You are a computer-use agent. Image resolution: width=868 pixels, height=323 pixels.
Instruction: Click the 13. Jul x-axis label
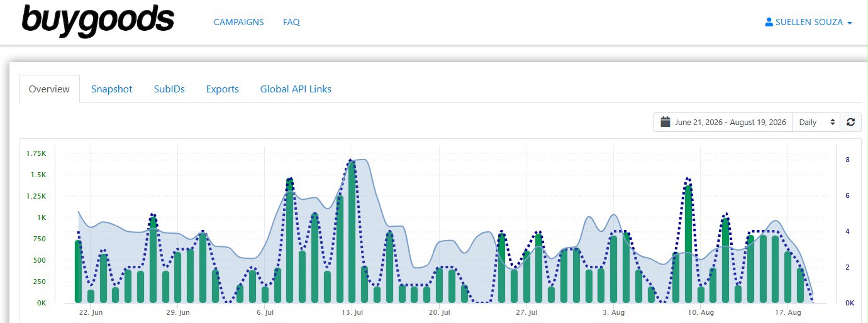tap(352, 312)
